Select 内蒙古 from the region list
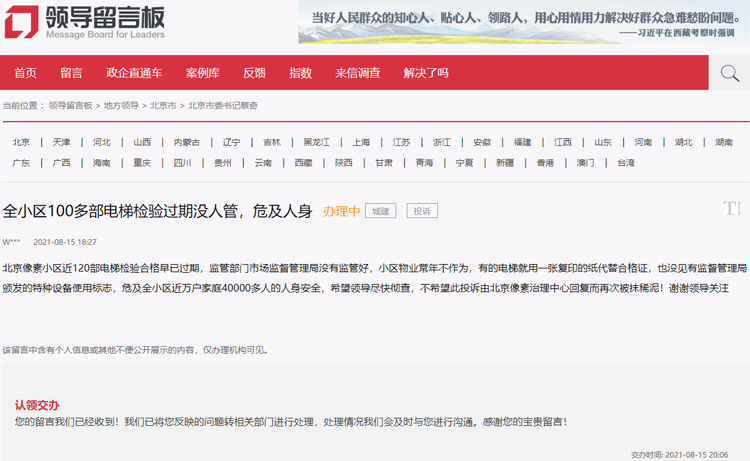 coord(187,142)
